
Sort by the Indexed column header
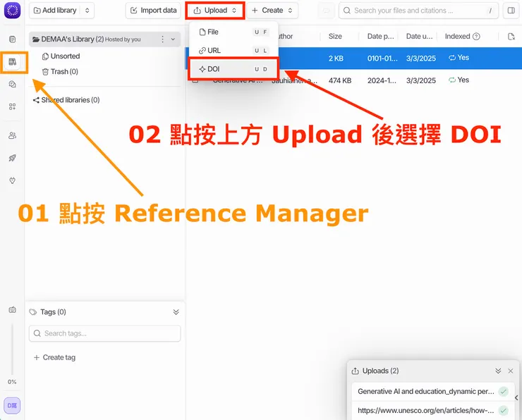pyautogui.click(x=457, y=36)
